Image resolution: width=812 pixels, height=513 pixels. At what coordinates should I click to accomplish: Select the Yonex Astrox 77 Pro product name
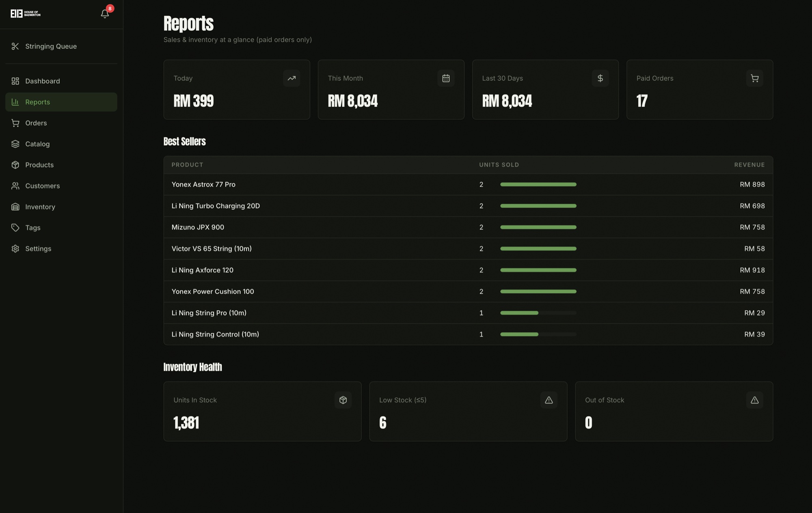(203, 185)
